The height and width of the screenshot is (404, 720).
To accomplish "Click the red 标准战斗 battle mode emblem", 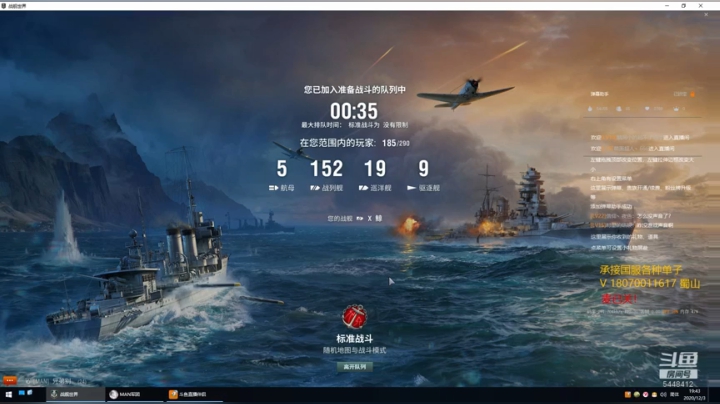I will coord(354,316).
